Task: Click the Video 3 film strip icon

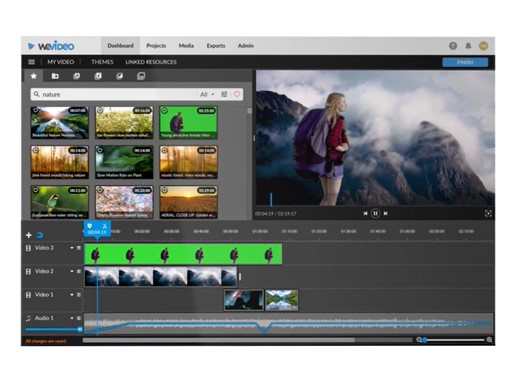Action: point(28,248)
